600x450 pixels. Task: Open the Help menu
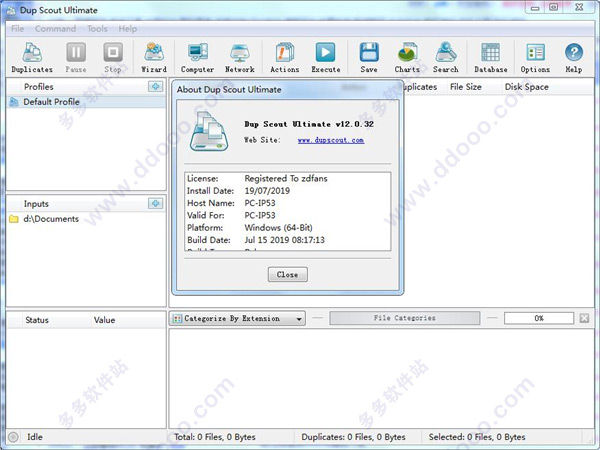[x=127, y=29]
